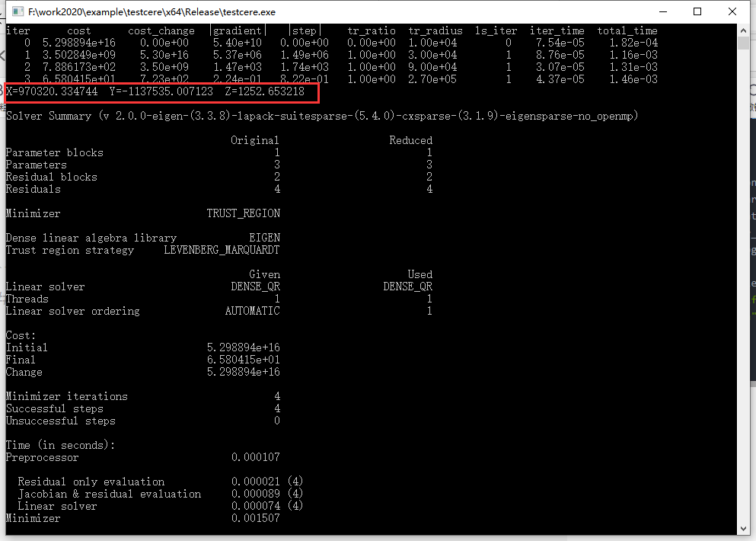
Task: Click the 'tr_ratio' column header
Action: [372, 31]
